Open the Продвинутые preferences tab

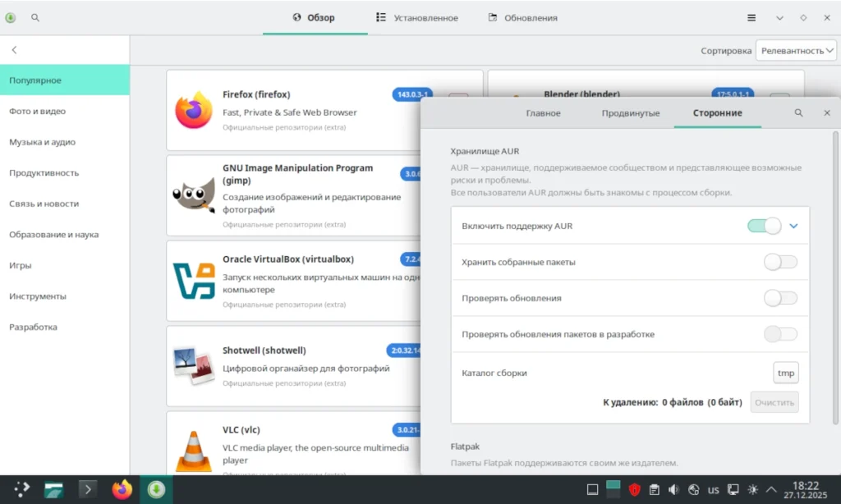point(630,113)
